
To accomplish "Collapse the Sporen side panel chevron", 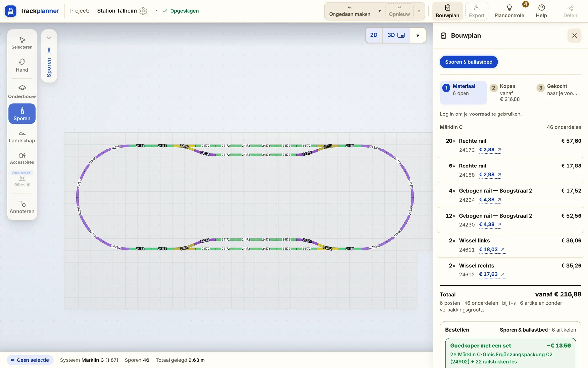I will (49, 38).
